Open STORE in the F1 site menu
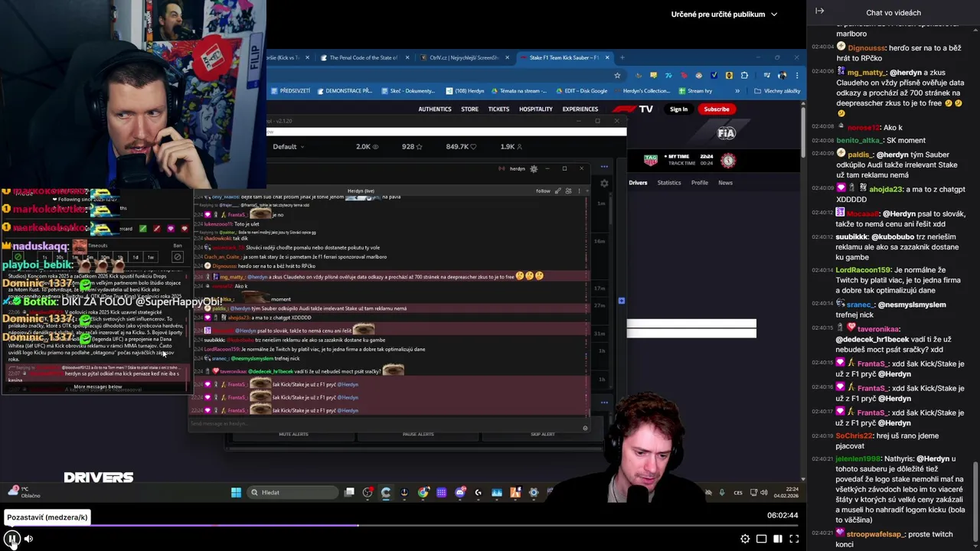Image resolution: width=980 pixels, height=551 pixels. coord(469,109)
